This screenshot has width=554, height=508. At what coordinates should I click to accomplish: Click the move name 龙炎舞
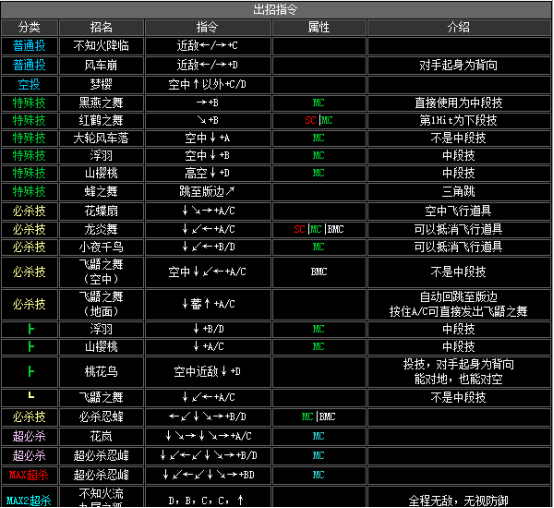coord(101,230)
